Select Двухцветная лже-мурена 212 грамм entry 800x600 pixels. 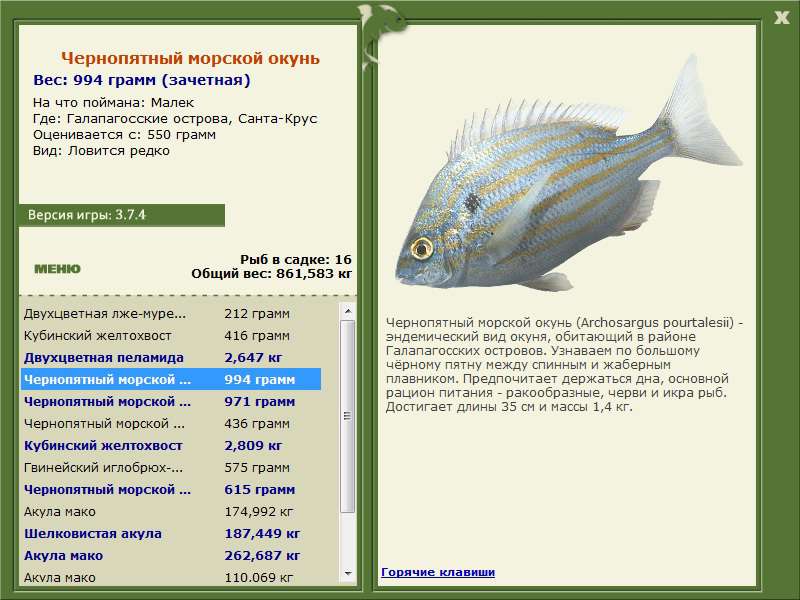pos(171,313)
